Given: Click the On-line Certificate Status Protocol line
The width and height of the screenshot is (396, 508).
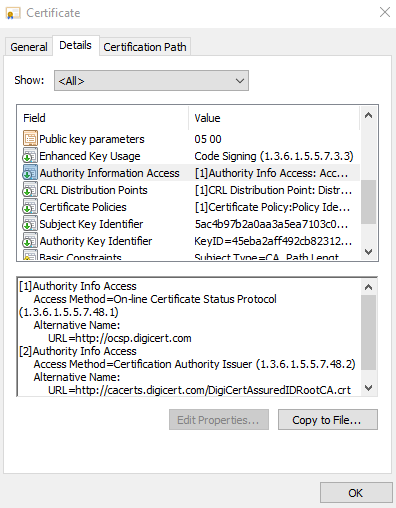Looking at the screenshot, I should click(155, 299).
